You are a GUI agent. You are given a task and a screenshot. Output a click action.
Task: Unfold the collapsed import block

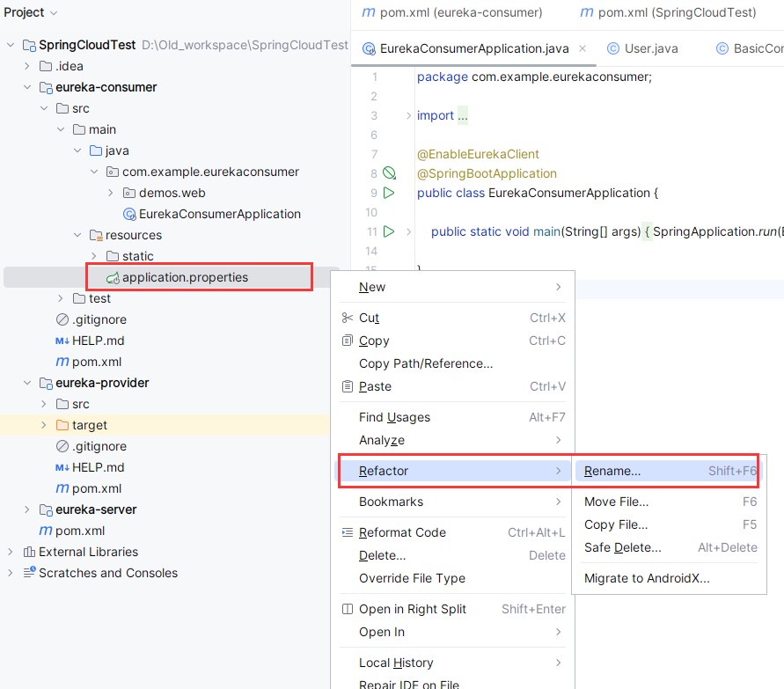tap(408, 116)
